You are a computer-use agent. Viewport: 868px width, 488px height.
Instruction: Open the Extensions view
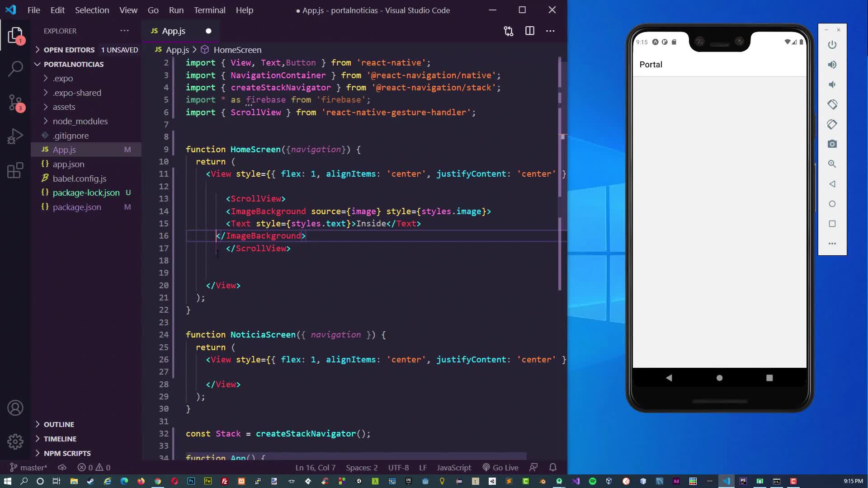[15, 170]
